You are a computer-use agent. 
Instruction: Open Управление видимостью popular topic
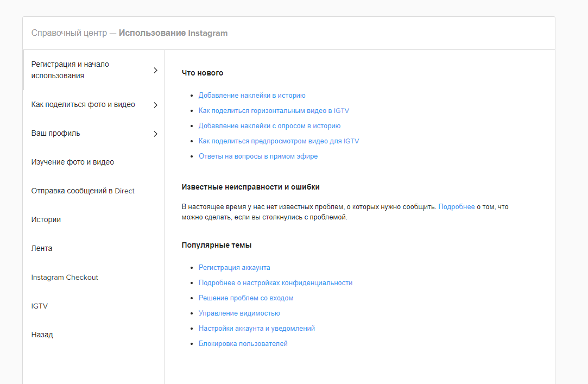pyautogui.click(x=239, y=313)
